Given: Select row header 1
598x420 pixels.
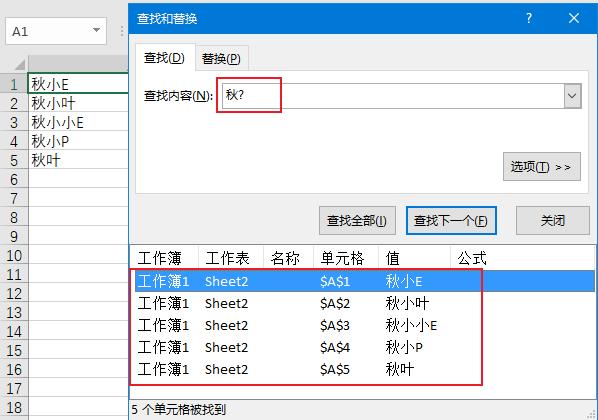Looking at the screenshot, I should point(14,84).
